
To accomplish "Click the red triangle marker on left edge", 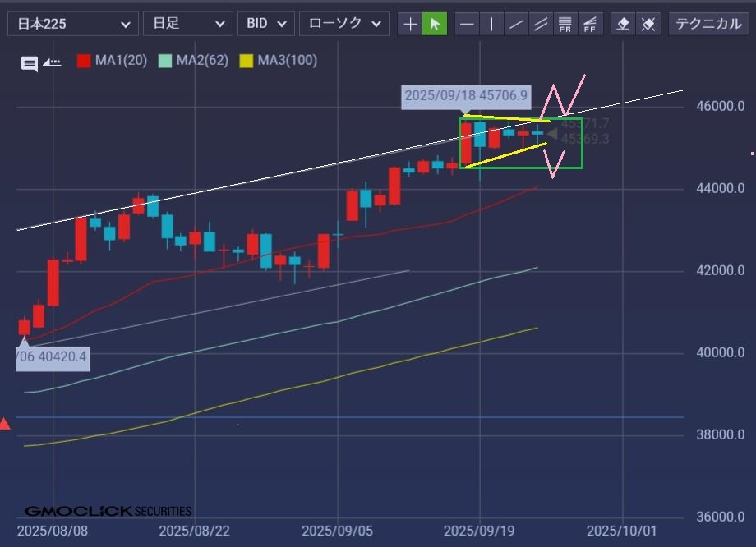I will pyautogui.click(x=5, y=424).
